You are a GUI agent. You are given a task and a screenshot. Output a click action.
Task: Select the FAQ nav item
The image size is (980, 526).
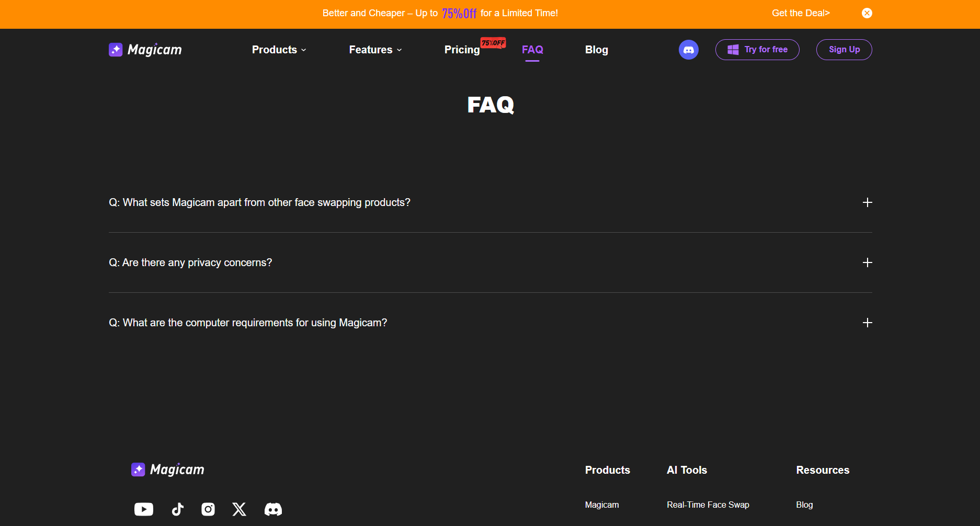532,50
